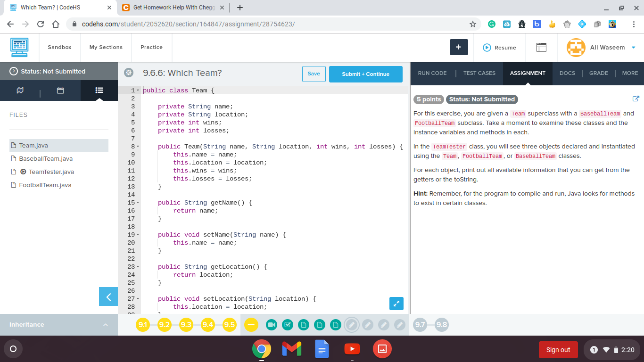Open the My Sections menu

click(106, 47)
